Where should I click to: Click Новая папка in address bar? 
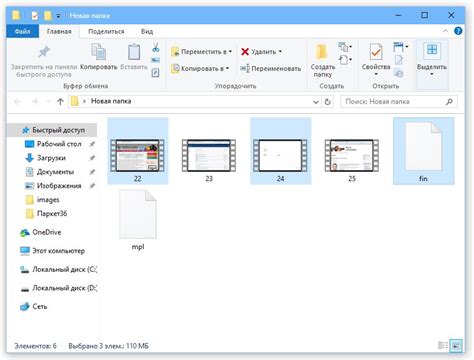pos(111,101)
